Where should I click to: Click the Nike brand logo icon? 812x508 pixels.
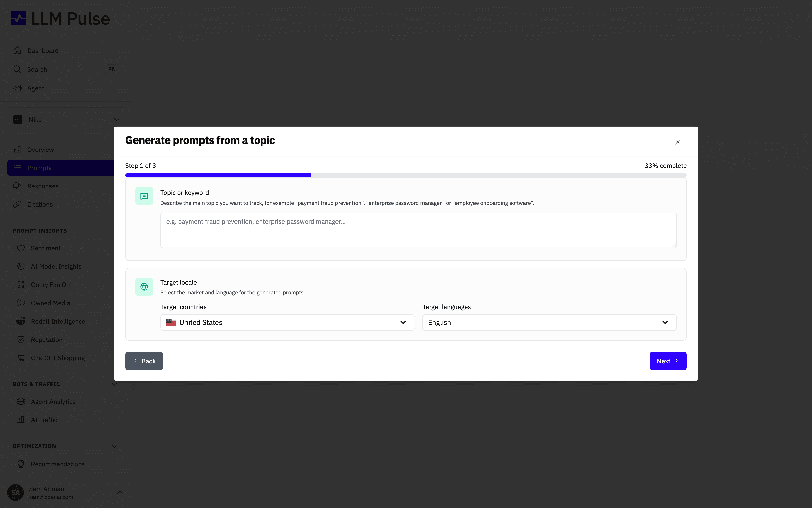(18, 120)
